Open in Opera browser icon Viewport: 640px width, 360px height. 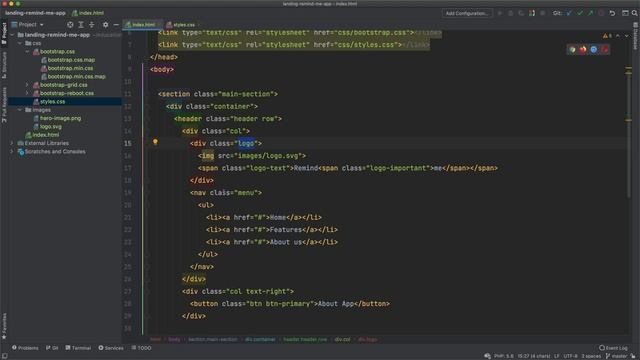(604, 49)
